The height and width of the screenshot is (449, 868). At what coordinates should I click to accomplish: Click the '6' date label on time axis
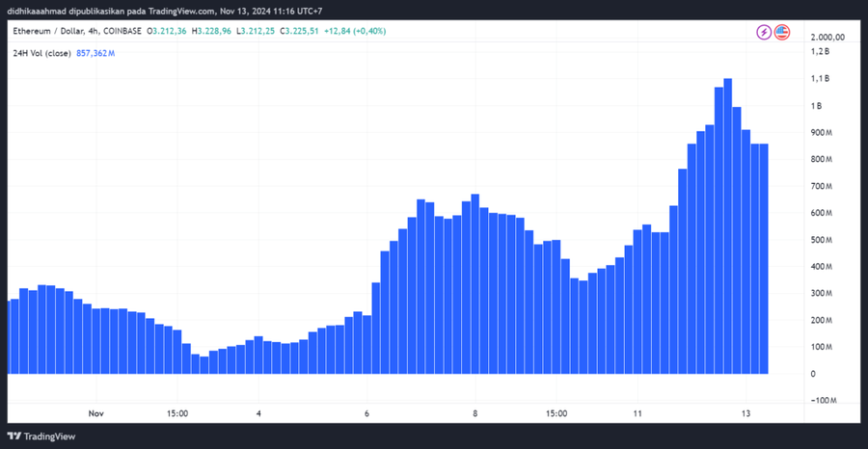pyautogui.click(x=366, y=413)
